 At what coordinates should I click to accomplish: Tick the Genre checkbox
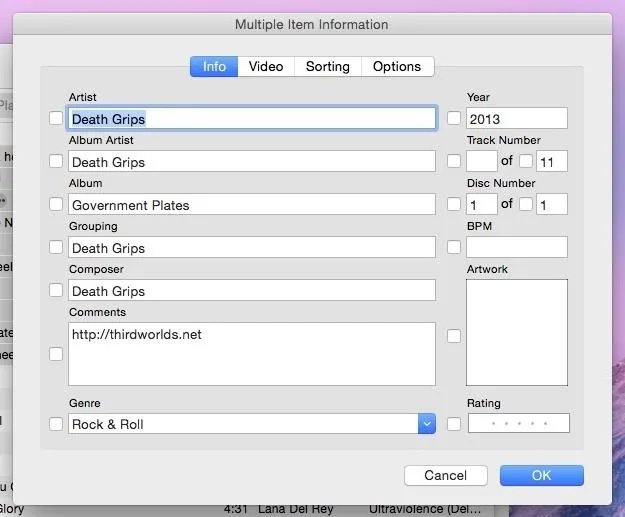tap(56, 424)
